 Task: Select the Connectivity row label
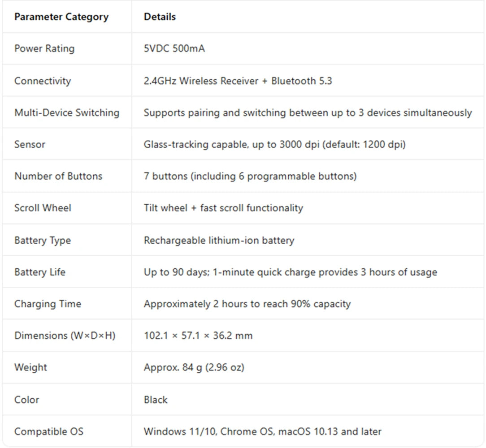[x=43, y=81]
